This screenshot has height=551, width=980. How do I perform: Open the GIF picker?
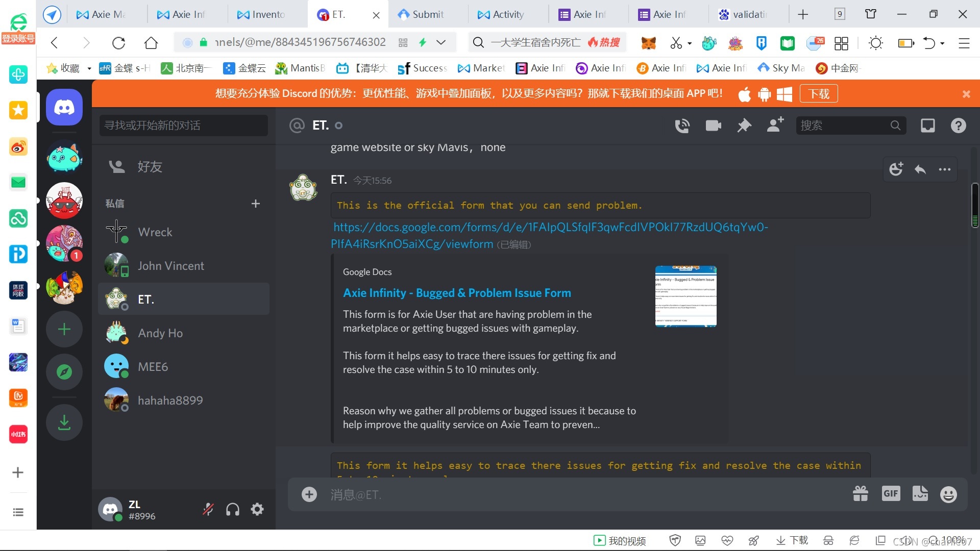click(891, 493)
